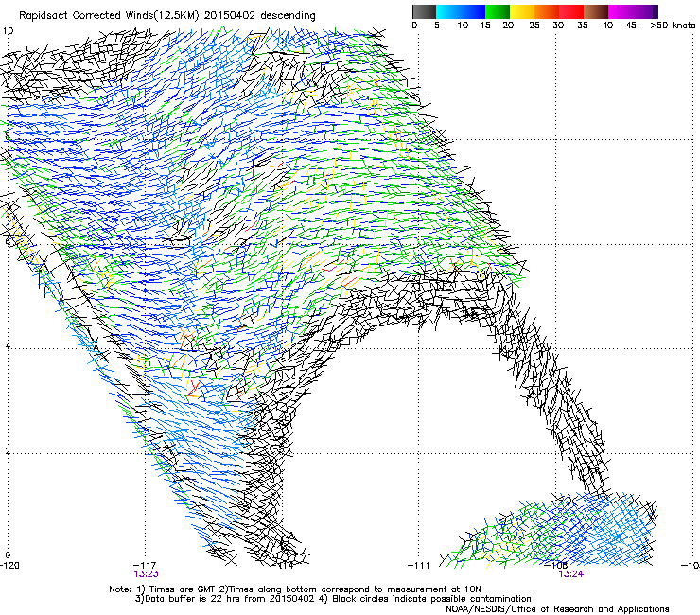Click the longitude label '-120'
Image resolution: width=700 pixels, height=615 pixels.
click(x=9, y=566)
